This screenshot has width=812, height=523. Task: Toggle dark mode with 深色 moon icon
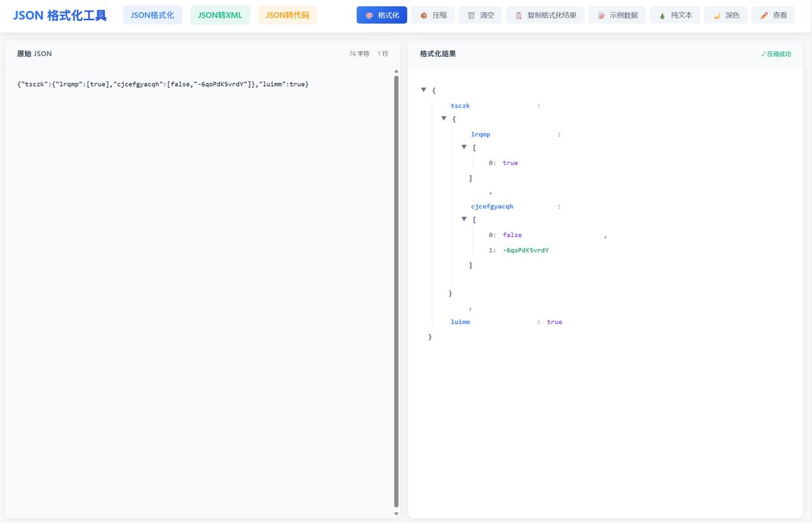(x=717, y=16)
